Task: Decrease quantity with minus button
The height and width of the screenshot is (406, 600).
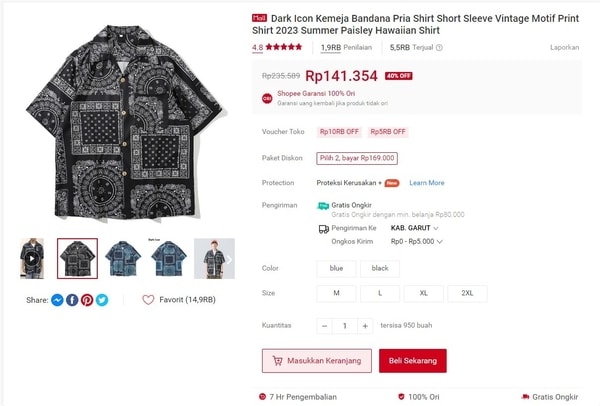Action: tap(324, 326)
